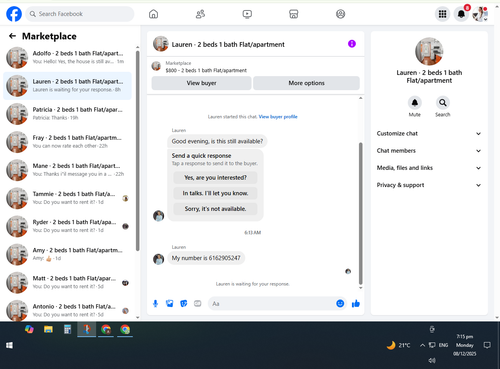Click the Facebook logo
Screen dimensions: 500x369
pyautogui.click(x=14, y=14)
